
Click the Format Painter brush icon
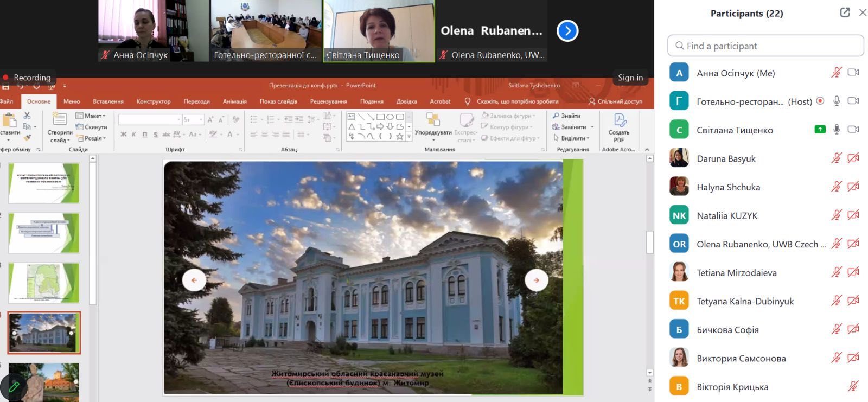27,137
